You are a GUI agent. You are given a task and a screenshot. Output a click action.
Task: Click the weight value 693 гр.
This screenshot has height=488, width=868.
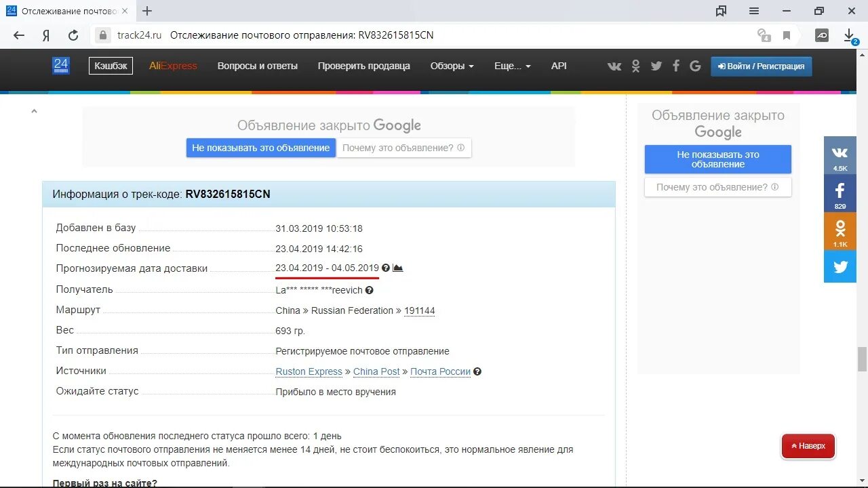tap(290, 331)
